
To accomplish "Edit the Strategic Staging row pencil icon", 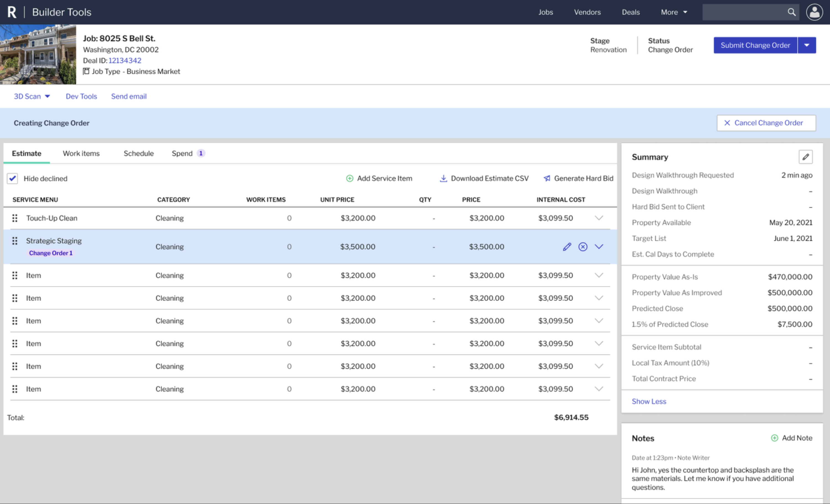I will pyautogui.click(x=567, y=247).
